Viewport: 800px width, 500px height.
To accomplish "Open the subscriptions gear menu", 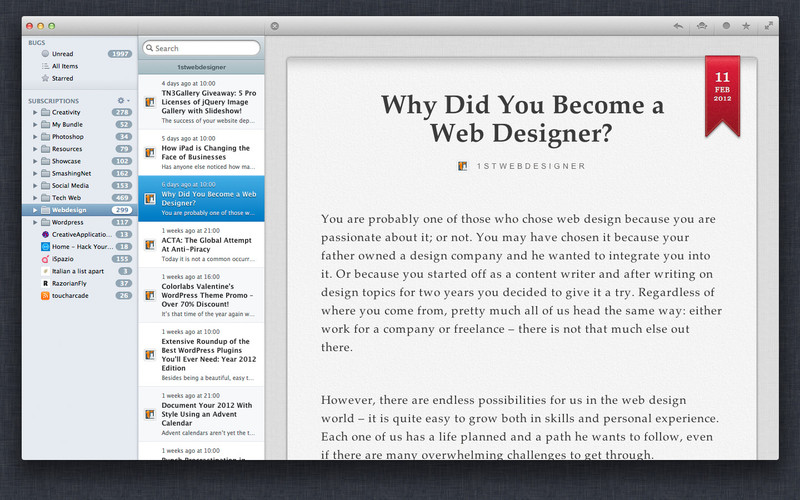I will pyautogui.click(x=122, y=101).
